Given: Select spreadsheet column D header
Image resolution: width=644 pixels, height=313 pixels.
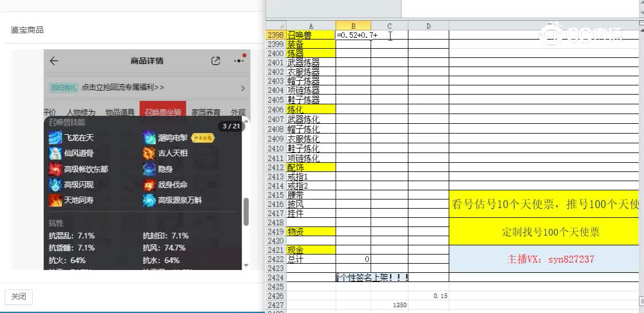Looking at the screenshot, I should [428, 26].
